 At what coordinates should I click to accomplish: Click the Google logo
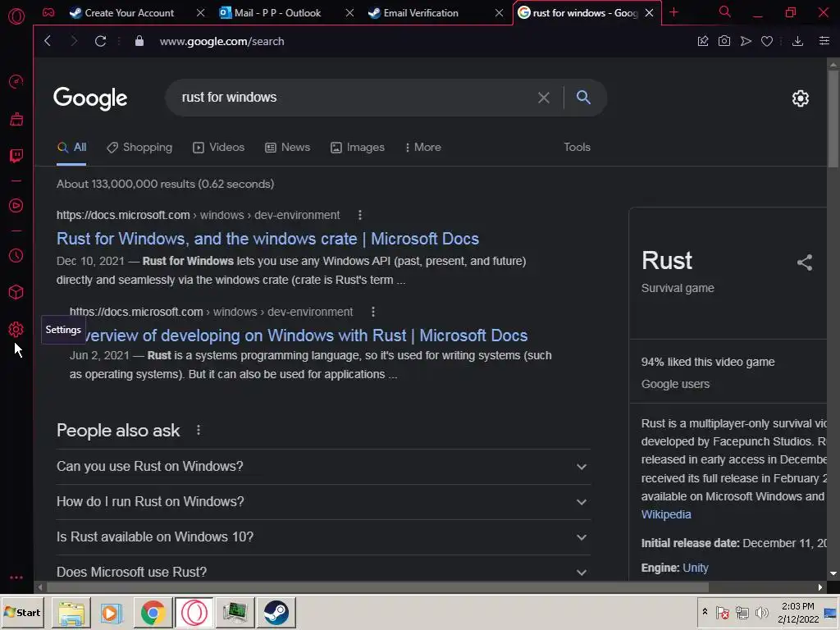point(90,98)
